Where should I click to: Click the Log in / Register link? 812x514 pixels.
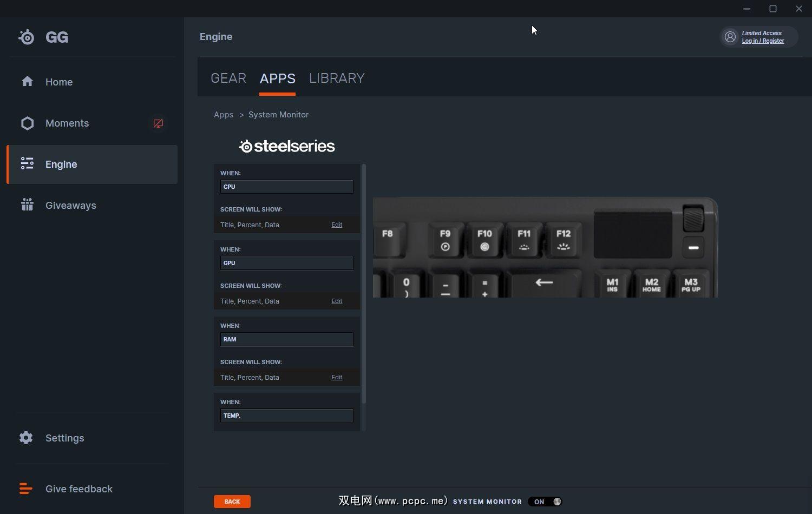(763, 41)
